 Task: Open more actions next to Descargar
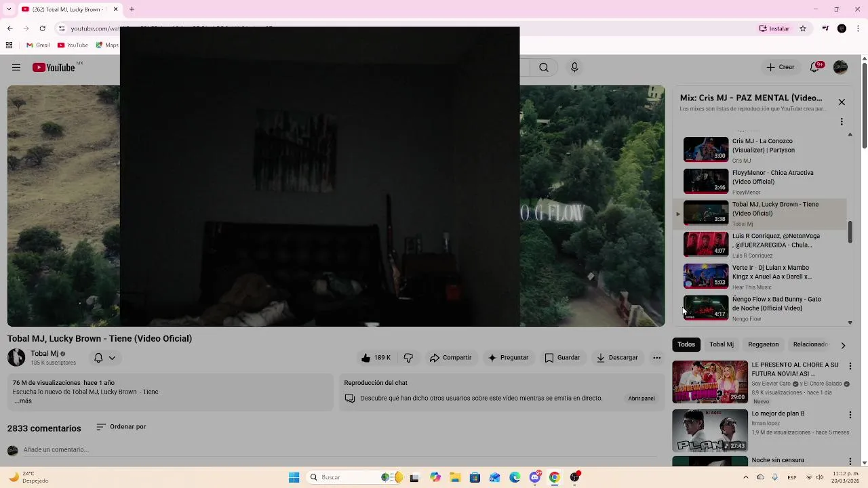point(656,358)
